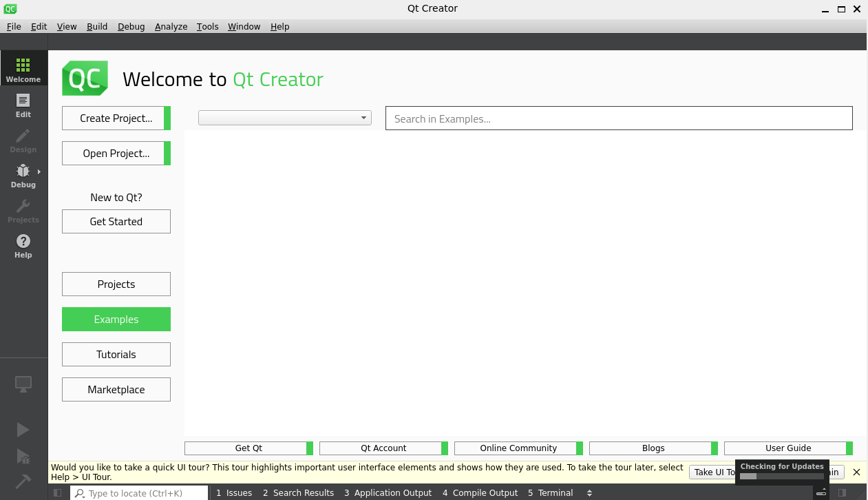Viewport: 868px width, 500px height.
Task: Click the Search in Examples field
Action: pos(619,118)
